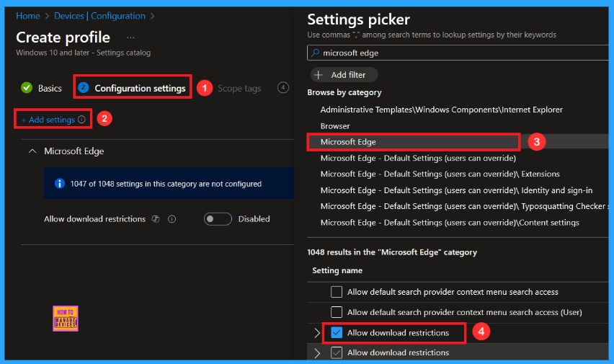Click the green checkmark icon on Basics step
The width and height of the screenshot is (614, 364).
[27, 88]
